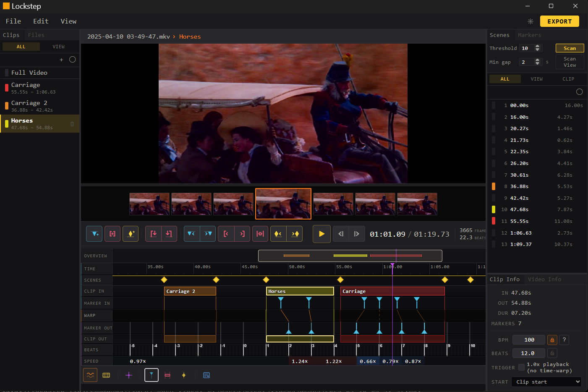Click the file name breadcrumb 2025-04-10 03-49-47.mkv
The width and height of the screenshot is (588, 392).
(x=128, y=37)
